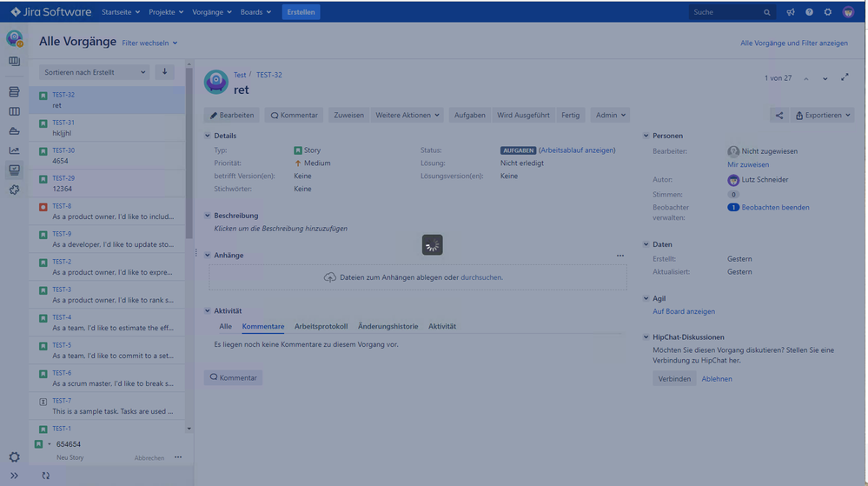The image size is (868, 486).
Task: Open the user profile avatar menu
Action: (x=848, y=12)
